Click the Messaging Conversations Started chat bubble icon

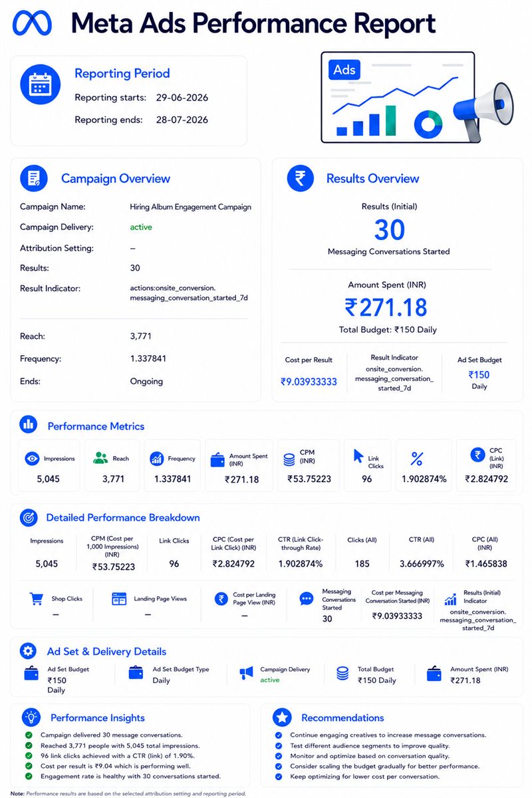307,599
